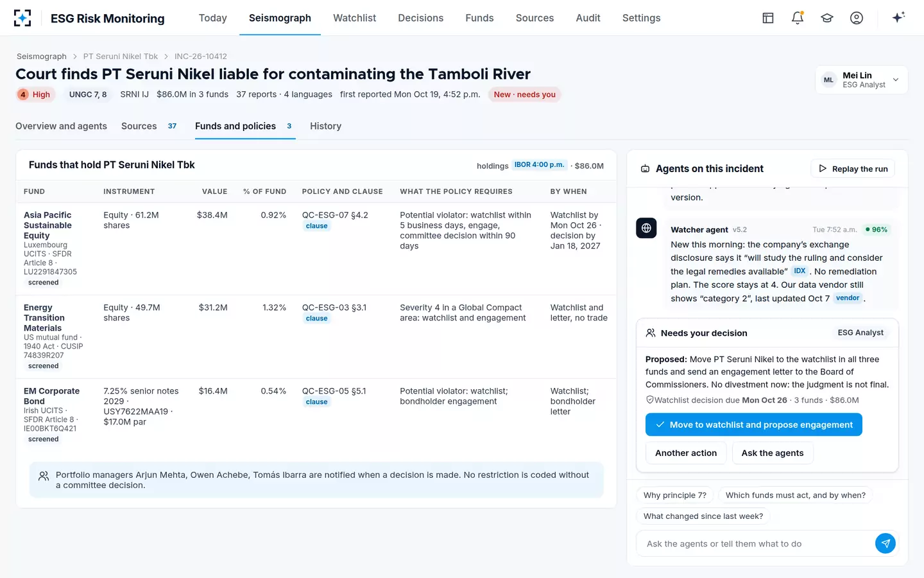Click the ESG Risk Monitoring logo icon
The height and width of the screenshot is (578, 924).
22,18
